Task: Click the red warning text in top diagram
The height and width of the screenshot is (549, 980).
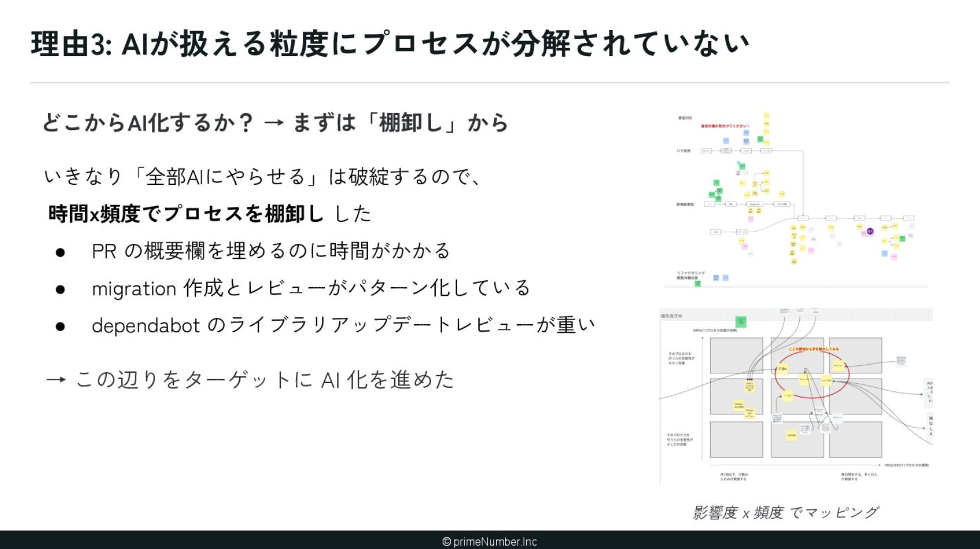Action: click(725, 125)
